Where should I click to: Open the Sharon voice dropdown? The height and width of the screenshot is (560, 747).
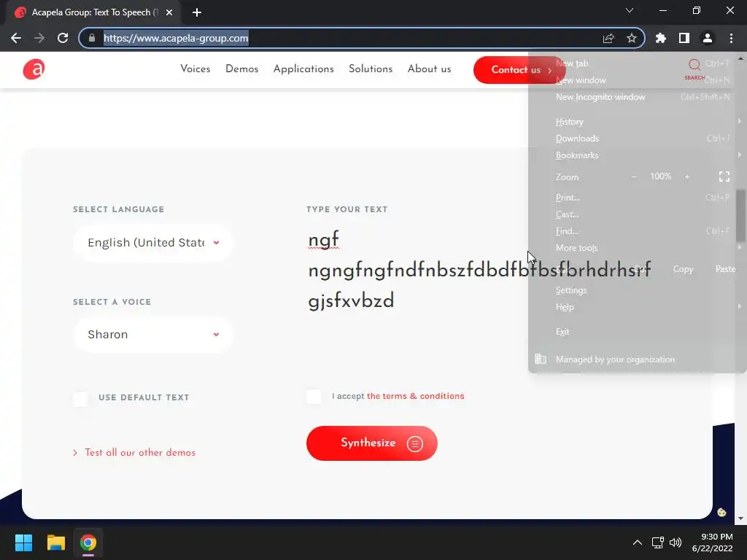[x=153, y=335]
